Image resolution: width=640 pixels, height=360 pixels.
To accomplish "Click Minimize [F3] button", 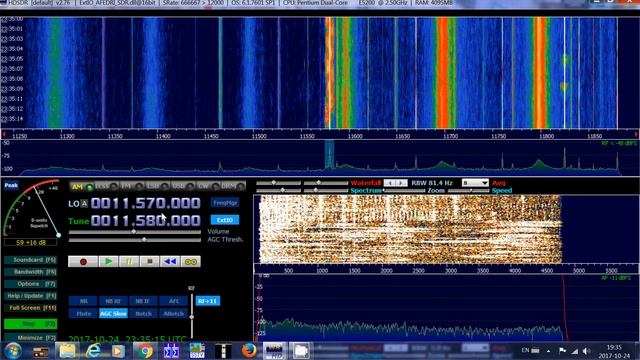I will point(31,338).
